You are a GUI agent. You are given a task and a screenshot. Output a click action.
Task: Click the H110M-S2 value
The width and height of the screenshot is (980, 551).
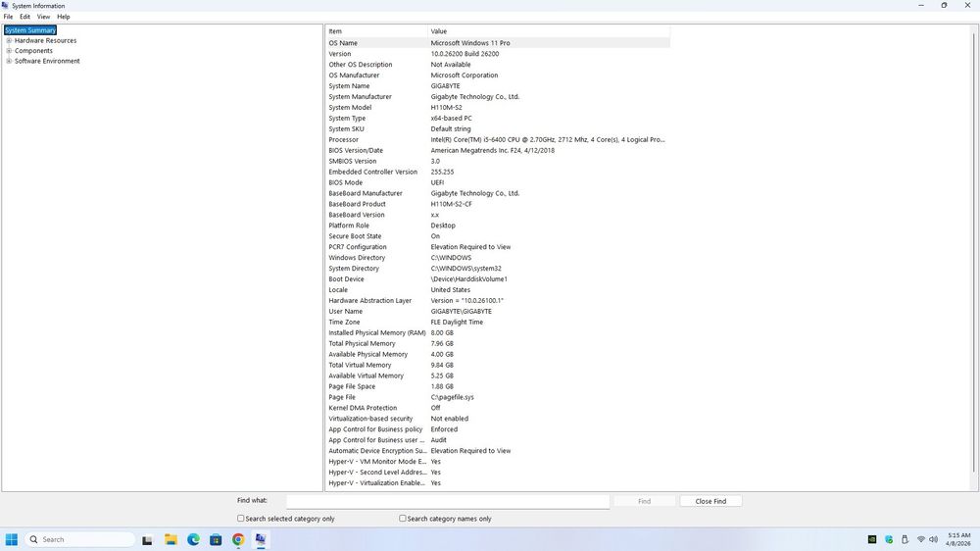(446, 108)
